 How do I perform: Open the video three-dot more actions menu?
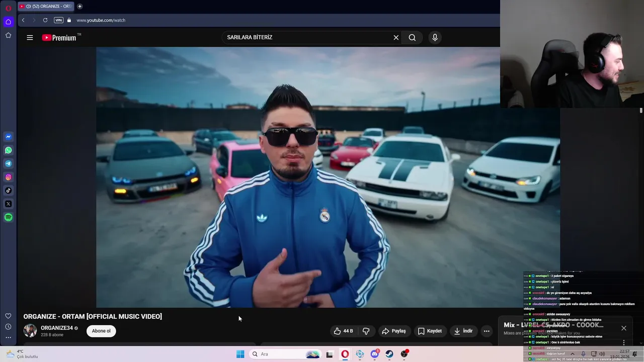(x=487, y=331)
